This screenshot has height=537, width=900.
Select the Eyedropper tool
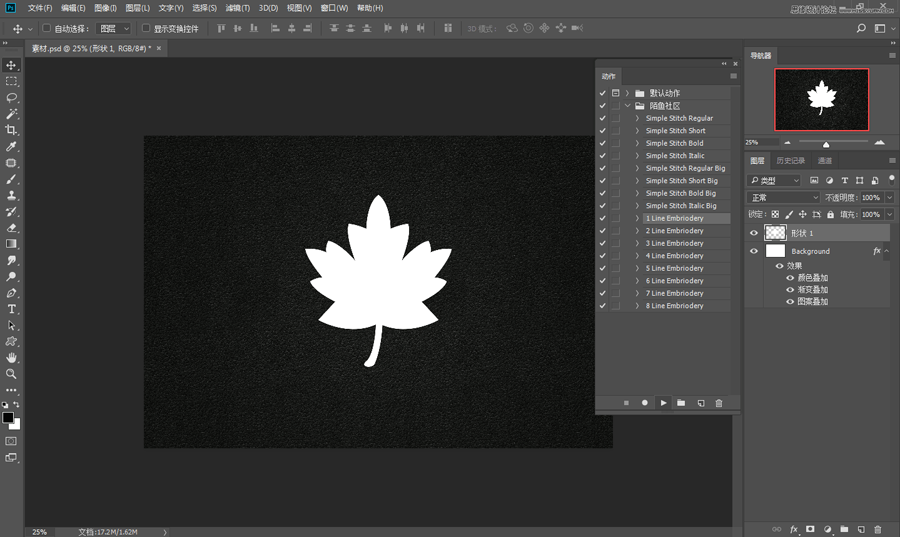(x=12, y=146)
